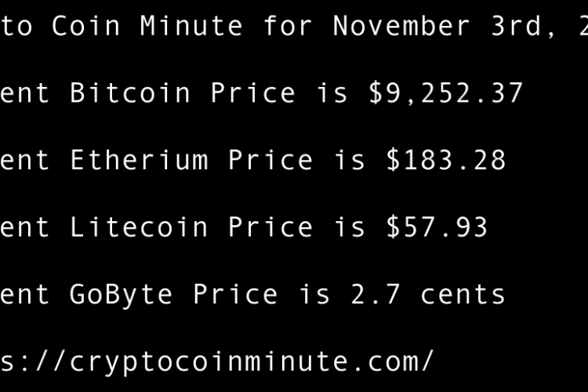Select the word GoByte
Screen dimensions: 588x392
122,295
